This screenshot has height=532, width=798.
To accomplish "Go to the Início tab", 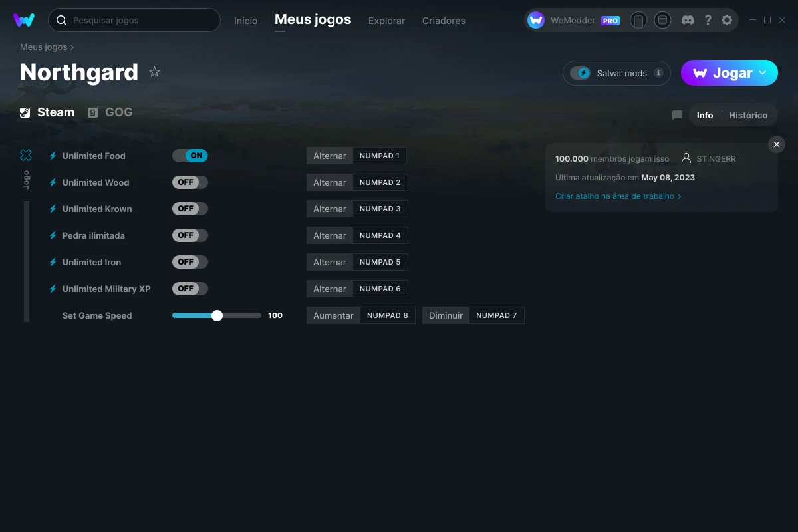I will coord(245,21).
